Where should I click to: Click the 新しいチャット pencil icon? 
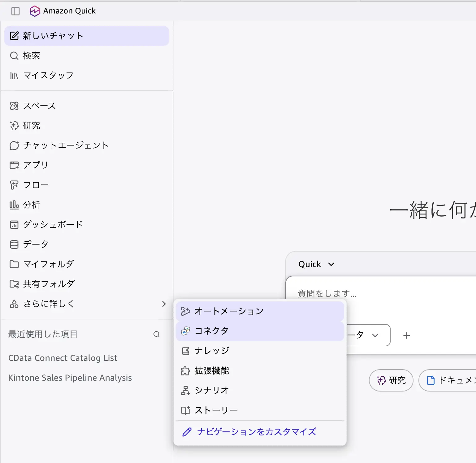click(14, 36)
